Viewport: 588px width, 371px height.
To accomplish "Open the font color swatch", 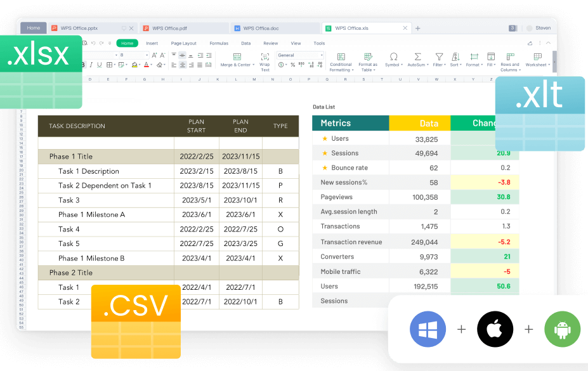I will [146, 64].
